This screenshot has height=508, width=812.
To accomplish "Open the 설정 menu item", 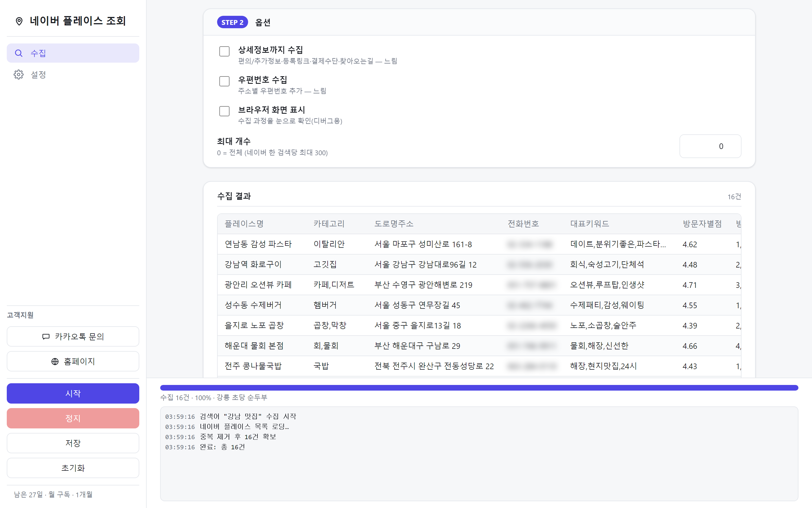I will (x=73, y=75).
